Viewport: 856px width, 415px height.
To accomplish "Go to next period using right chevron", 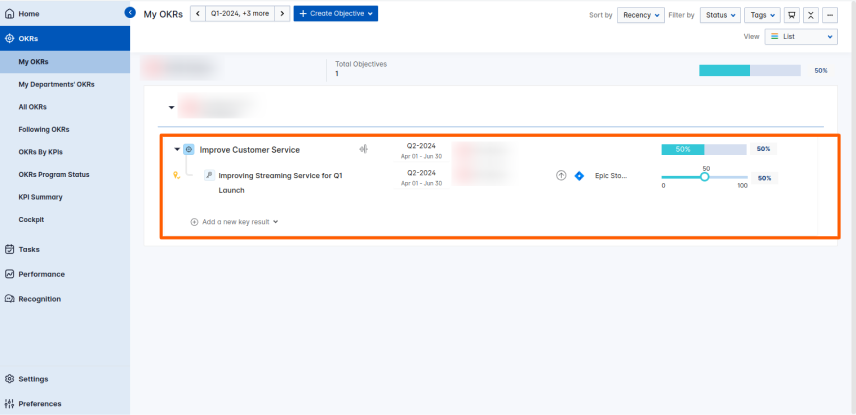I will (282, 14).
